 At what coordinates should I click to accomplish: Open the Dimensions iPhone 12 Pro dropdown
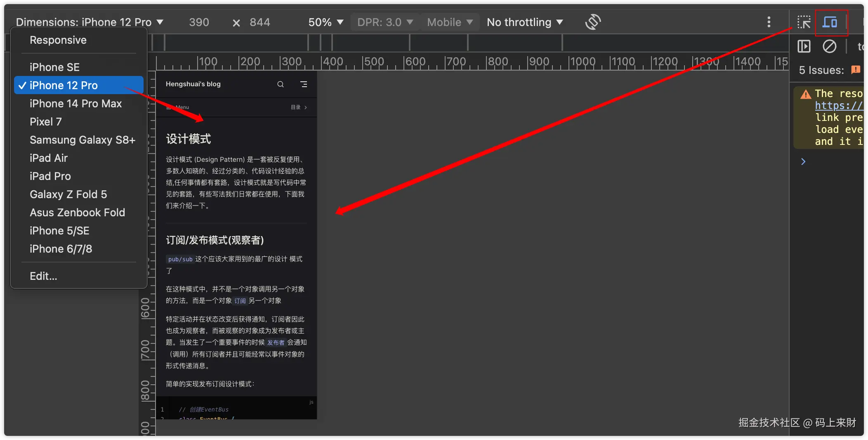[x=90, y=22]
